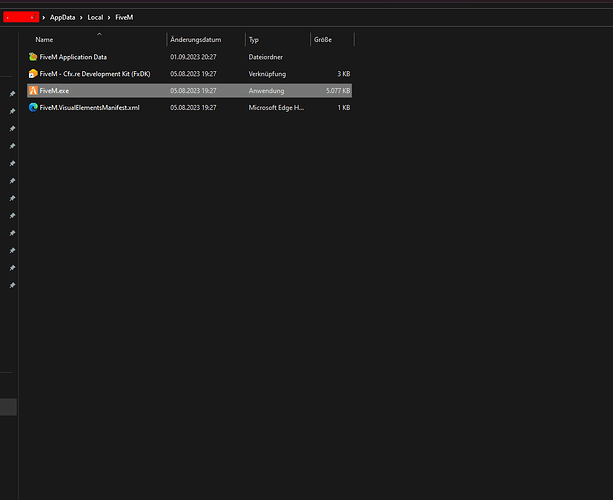Expand the chevron between Local and FiveM
The height and width of the screenshot is (500, 613).
point(110,17)
